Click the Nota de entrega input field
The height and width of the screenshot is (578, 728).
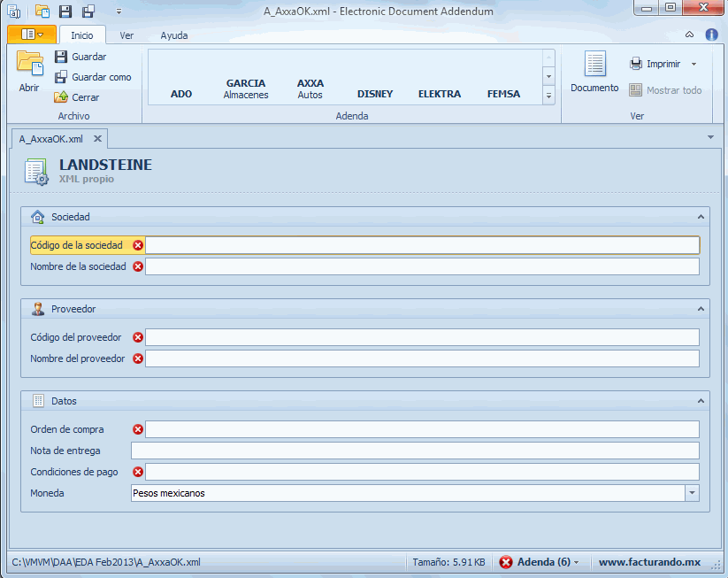414,451
